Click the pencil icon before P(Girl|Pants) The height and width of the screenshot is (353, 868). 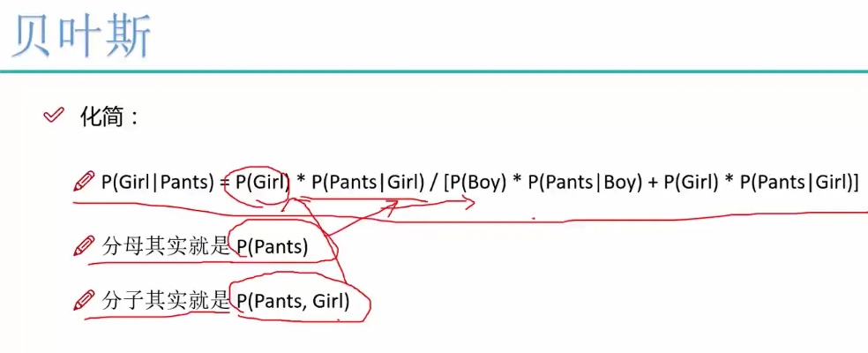pyautogui.click(x=85, y=182)
